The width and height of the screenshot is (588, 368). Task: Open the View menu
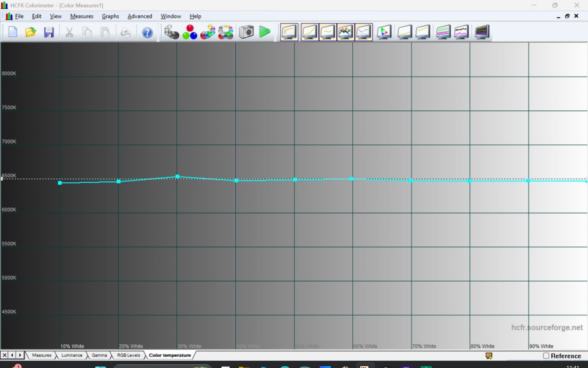pos(56,16)
